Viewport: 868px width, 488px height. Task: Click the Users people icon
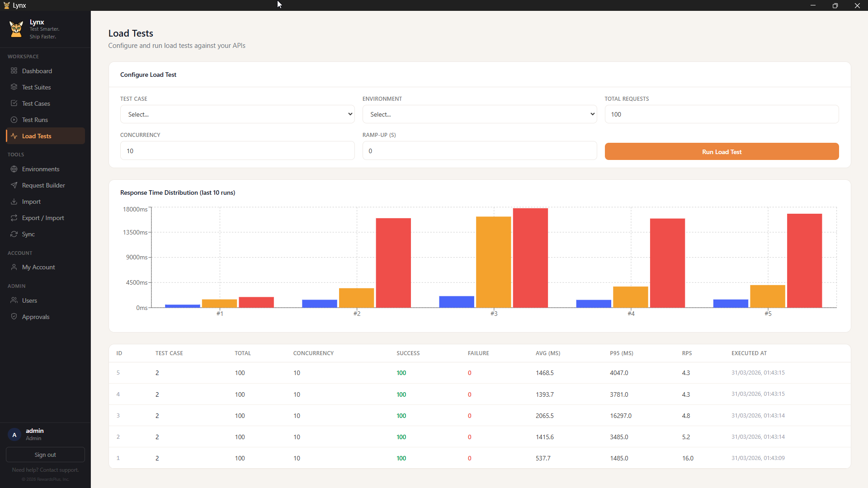pyautogui.click(x=14, y=300)
